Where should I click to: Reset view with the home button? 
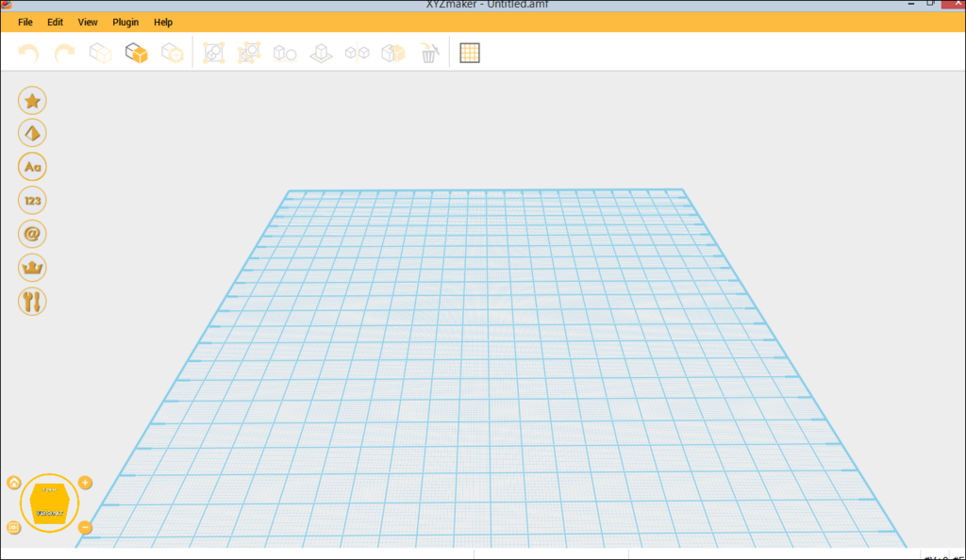pyautogui.click(x=13, y=483)
